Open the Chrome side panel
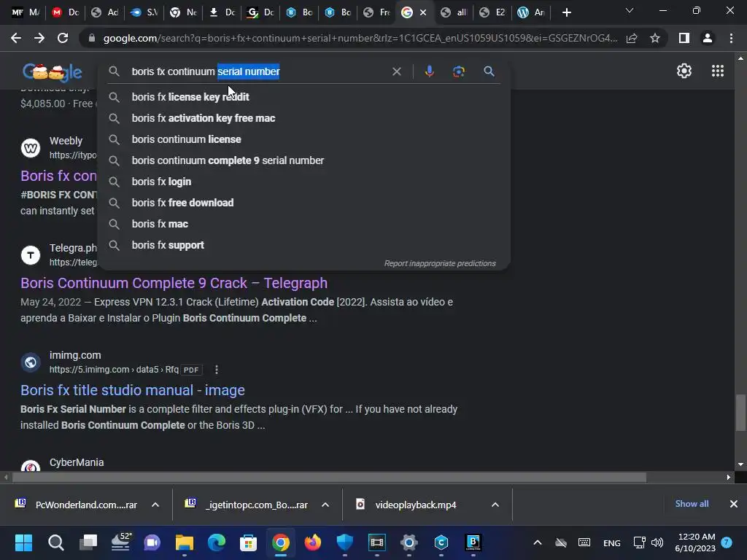Viewport: 747px width, 560px height. pos(684,38)
